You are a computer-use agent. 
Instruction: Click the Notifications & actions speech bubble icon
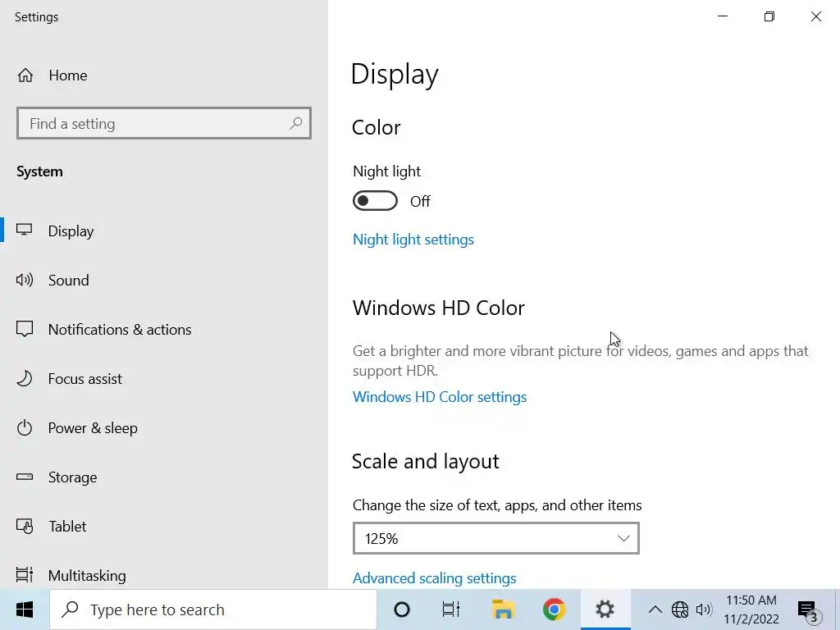point(24,329)
